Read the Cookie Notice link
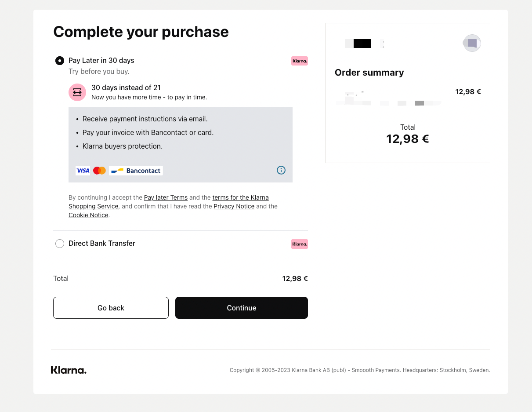The image size is (532, 412). coord(88,215)
